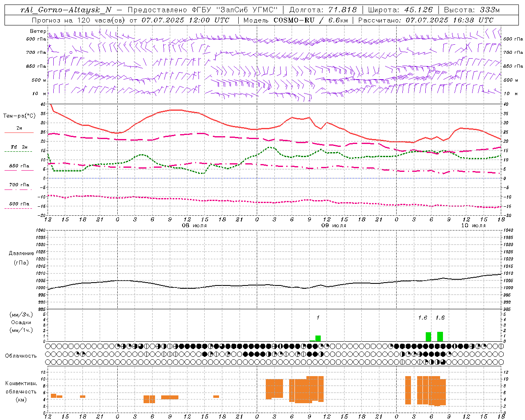The image size is (525, 420).
Task: Click the '(км)' unit under convective cloudiness
Action: pos(21,399)
